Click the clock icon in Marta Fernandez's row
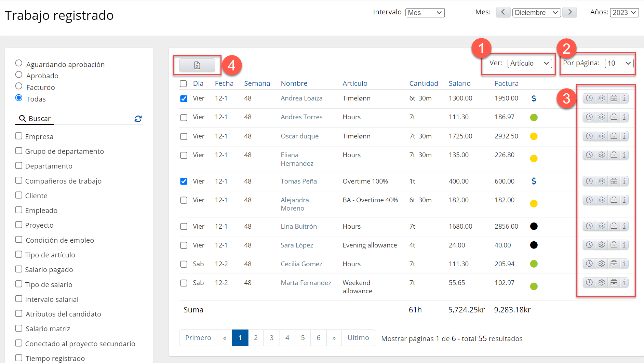Screen dimensions: 644x363 click(x=589, y=282)
